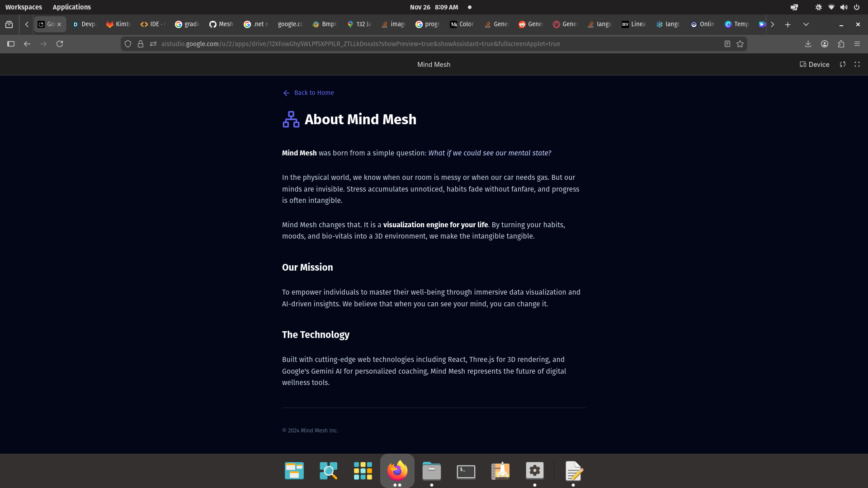Open the Device preview selector
This screenshot has height=488, width=868.
[814, 65]
